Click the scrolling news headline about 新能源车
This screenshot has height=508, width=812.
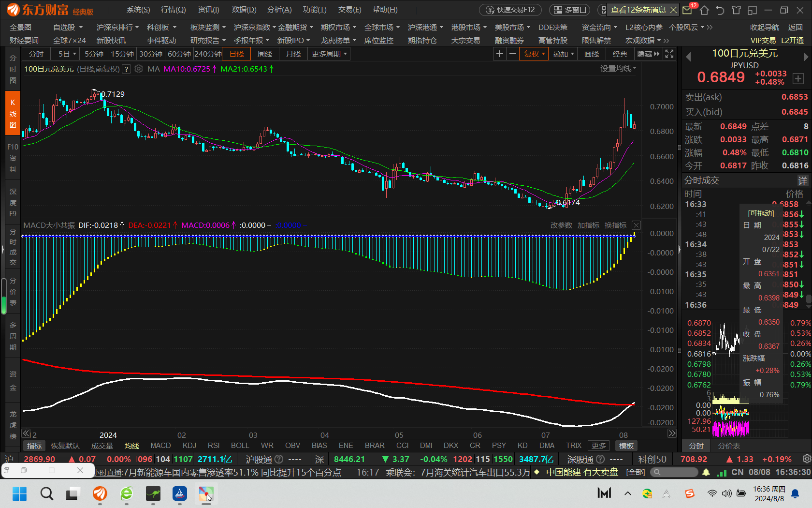click(232, 472)
